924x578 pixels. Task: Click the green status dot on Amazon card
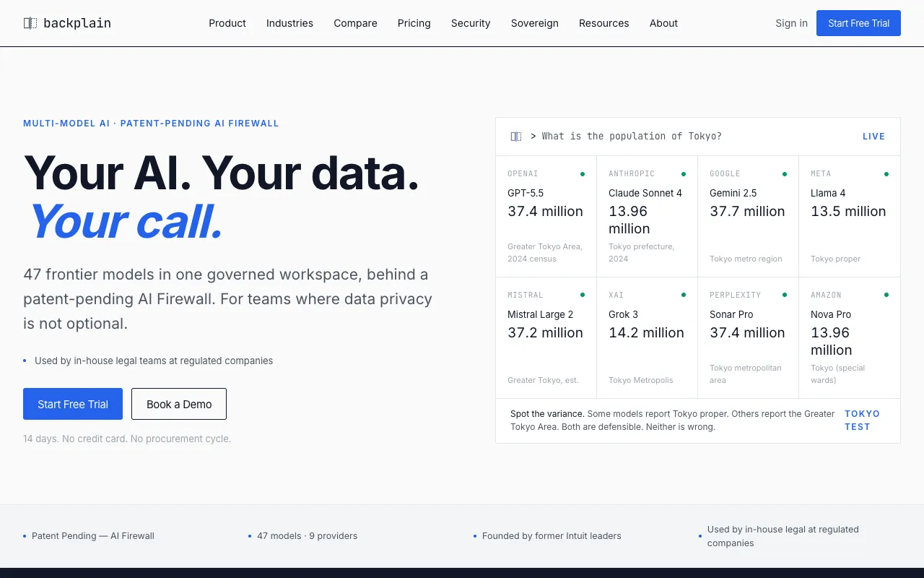(x=886, y=295)
